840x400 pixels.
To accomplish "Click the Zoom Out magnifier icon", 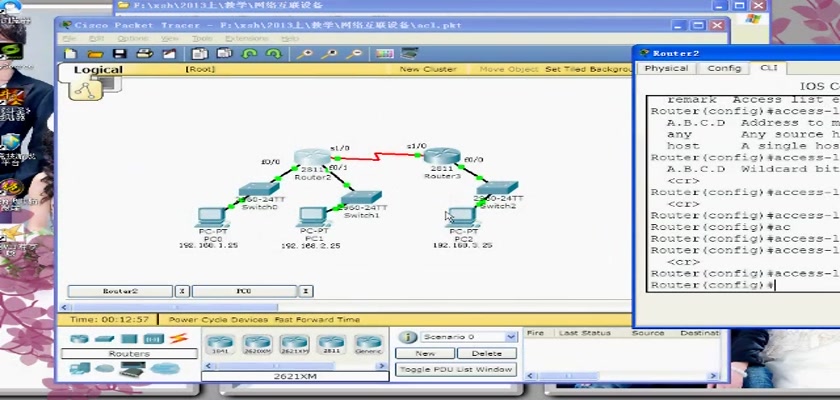I will 354,54.
